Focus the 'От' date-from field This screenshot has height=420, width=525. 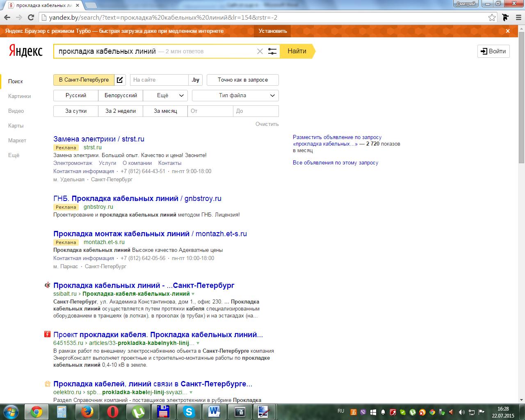(x=210, y=111)
